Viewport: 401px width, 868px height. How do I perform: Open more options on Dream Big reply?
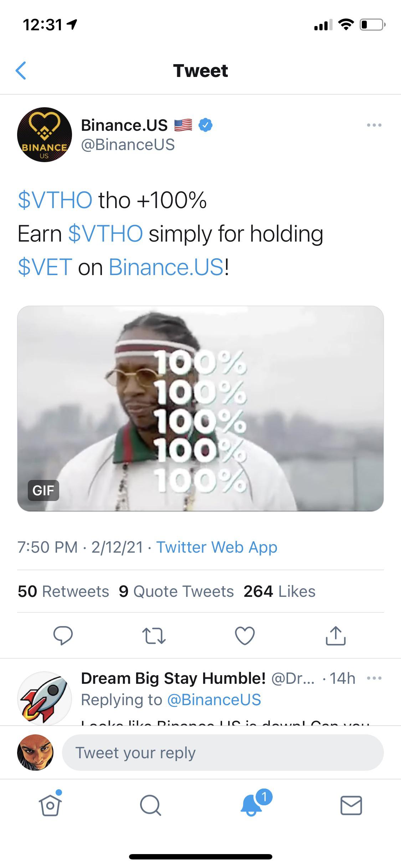(374, 678)
